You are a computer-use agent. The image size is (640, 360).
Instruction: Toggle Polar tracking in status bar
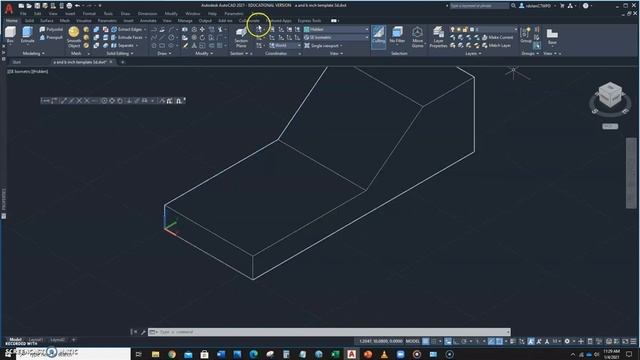click(464, 341)
